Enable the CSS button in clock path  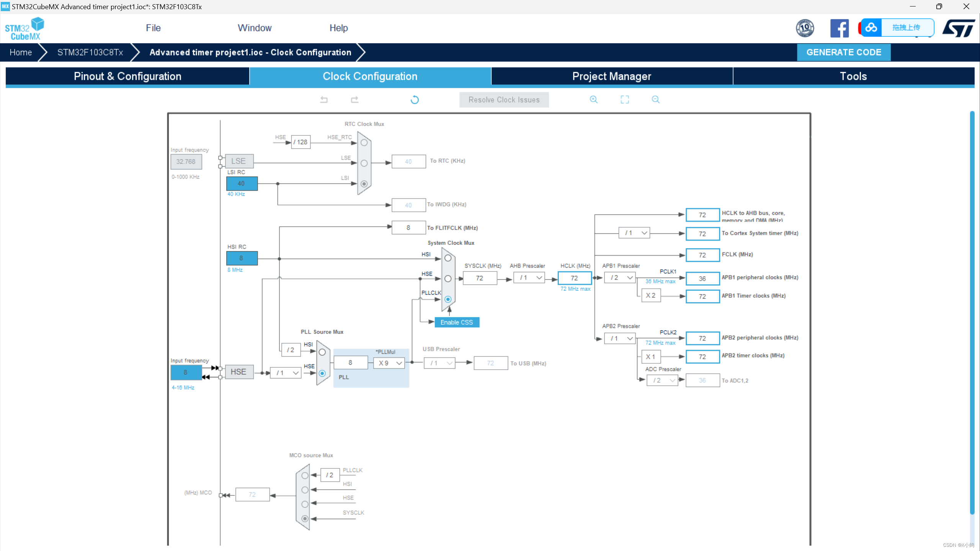pyautogui.click(x=457, y=321)
